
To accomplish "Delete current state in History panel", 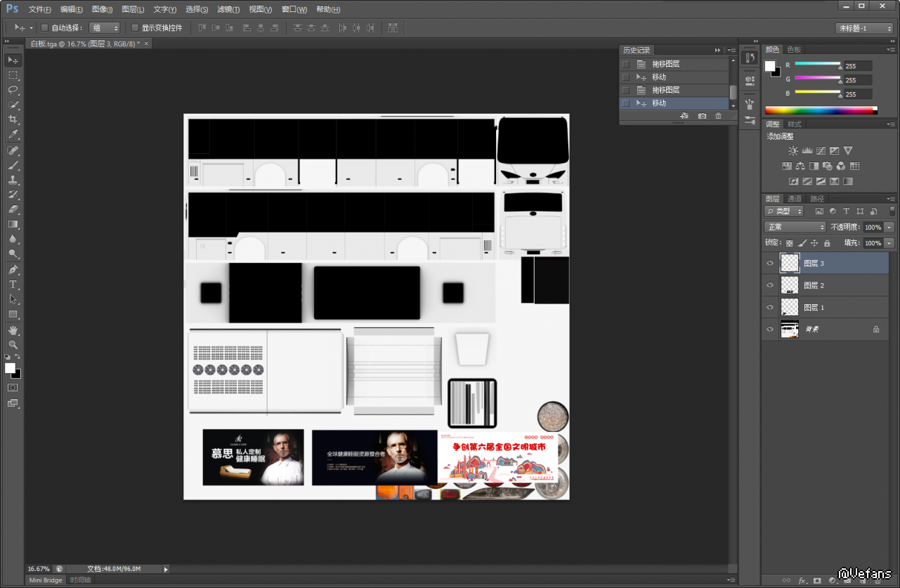I will pos(718,116).
